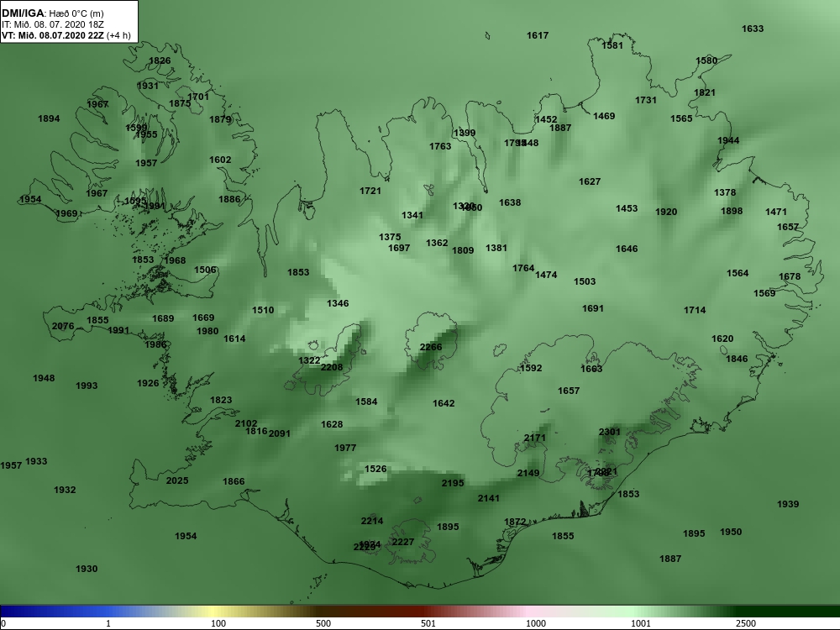Select the 1678 value on the east coast
Viewport: 840px width, 630px height.
point(790,277)
